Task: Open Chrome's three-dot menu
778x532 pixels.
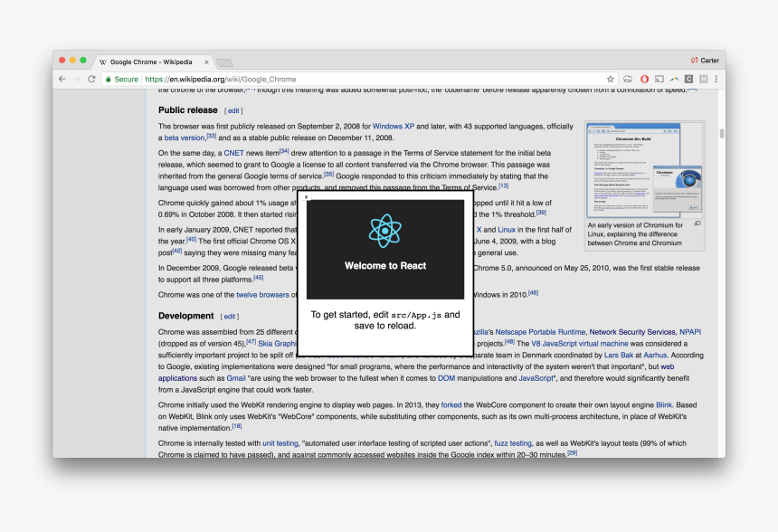Action: 716,79
